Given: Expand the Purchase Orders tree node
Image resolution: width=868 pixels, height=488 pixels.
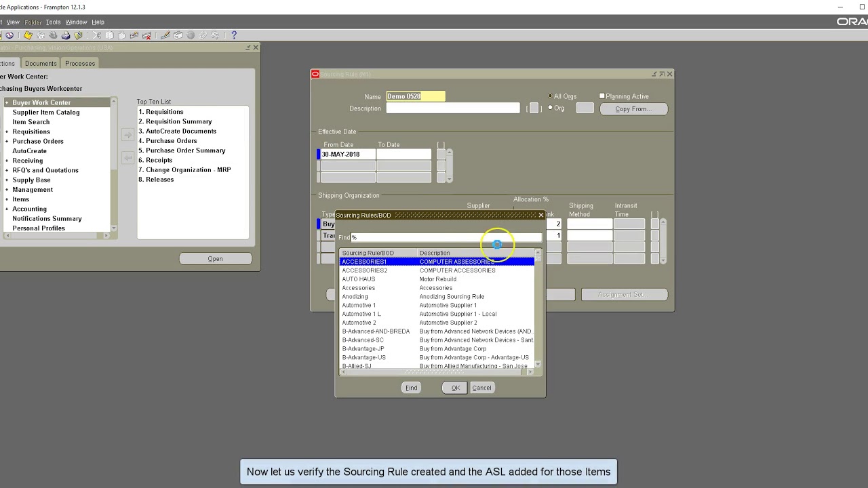Looking at the screenshot, I should tap(7, 141).
